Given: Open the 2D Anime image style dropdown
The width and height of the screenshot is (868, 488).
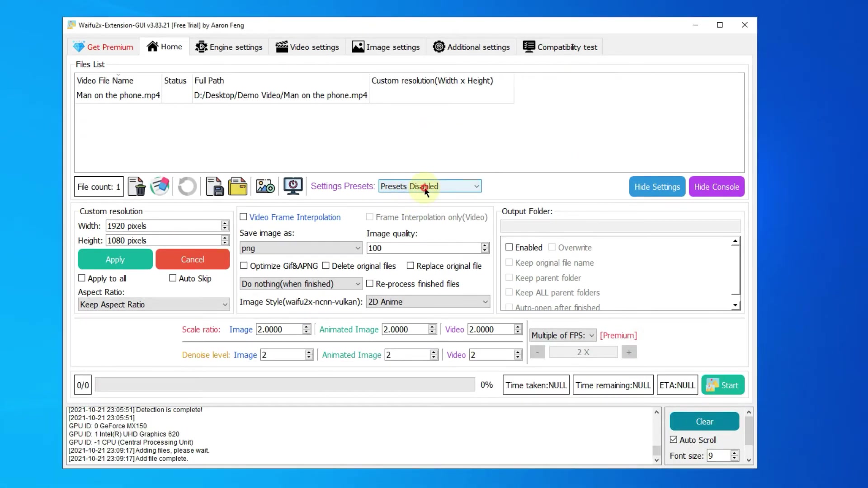Looking at the screenshot, I should (428, 302).
